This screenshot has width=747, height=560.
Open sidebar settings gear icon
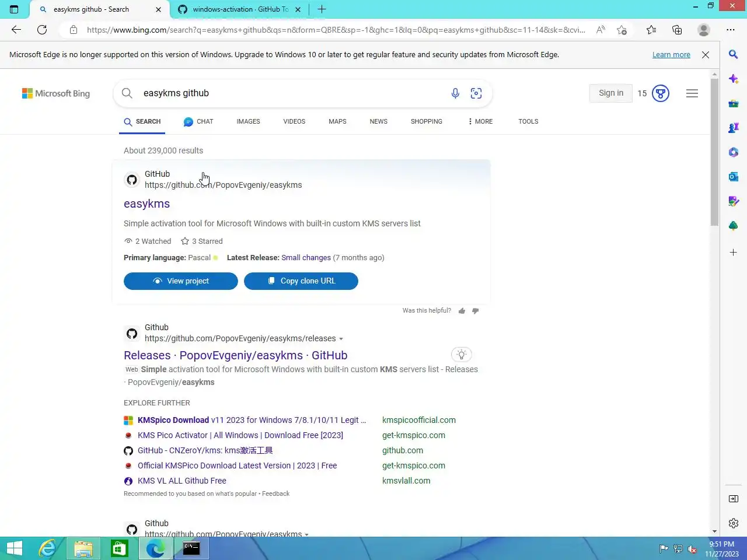[734, 523]
